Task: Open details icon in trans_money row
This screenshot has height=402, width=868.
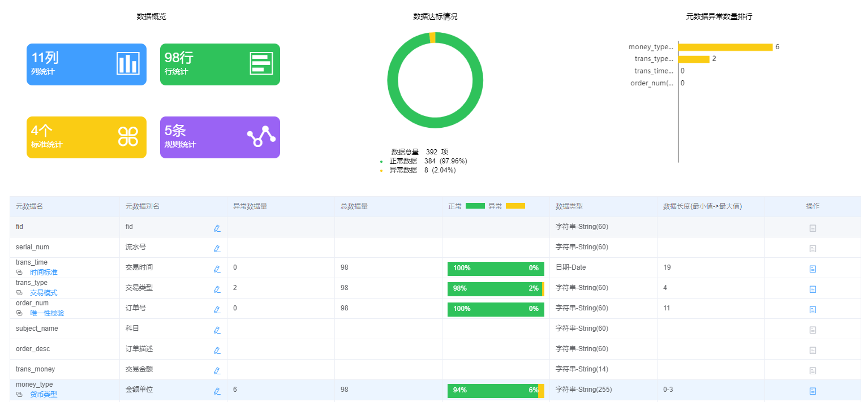Action: (x=813, y=371)
